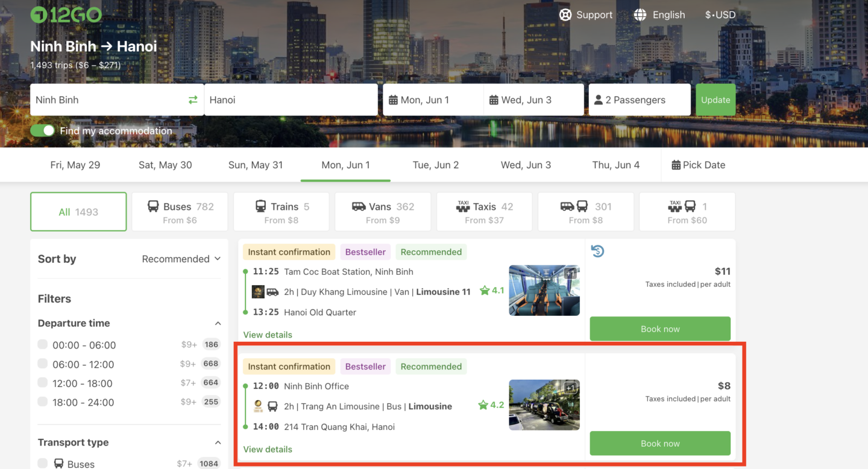Open the departure date calendar showing Mon, Jun 1

pos(433,100)
